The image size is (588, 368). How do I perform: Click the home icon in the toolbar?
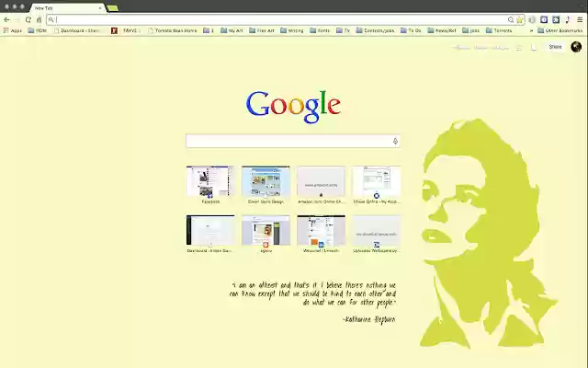(39, 19)
